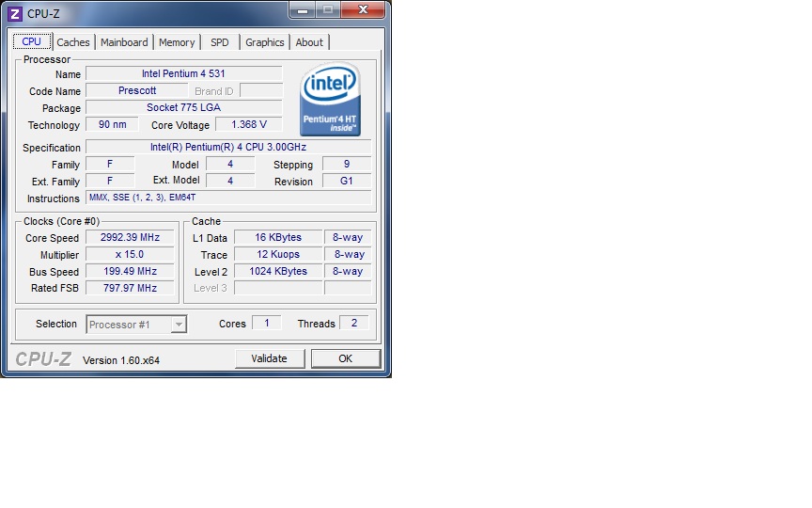Click the empty Level 3 cache field
This screenshot has height=508, width=812.
278,288
